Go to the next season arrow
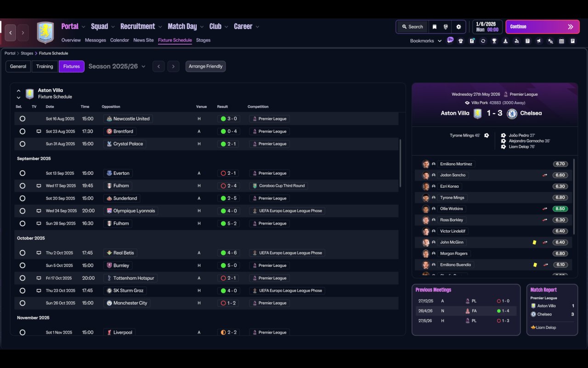 173,66
